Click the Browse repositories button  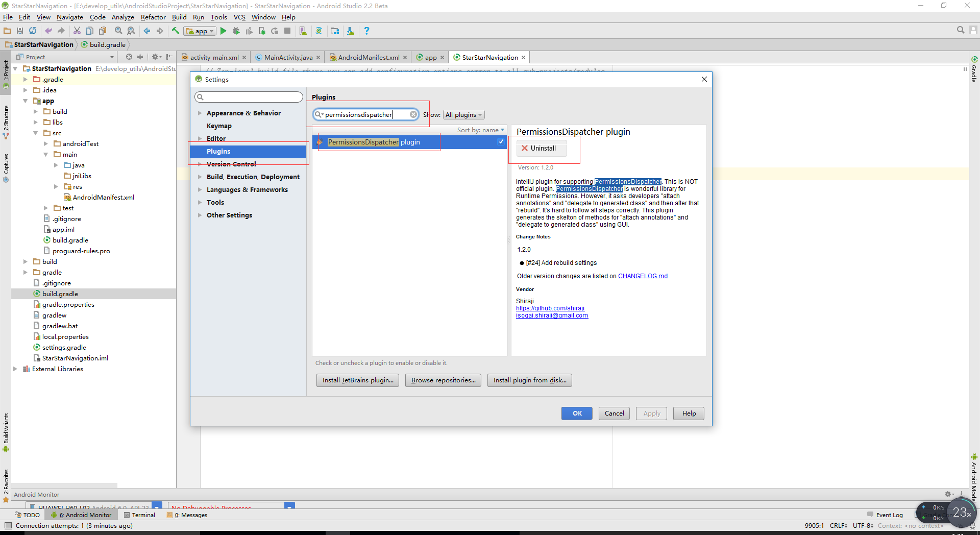coord(443,380)
